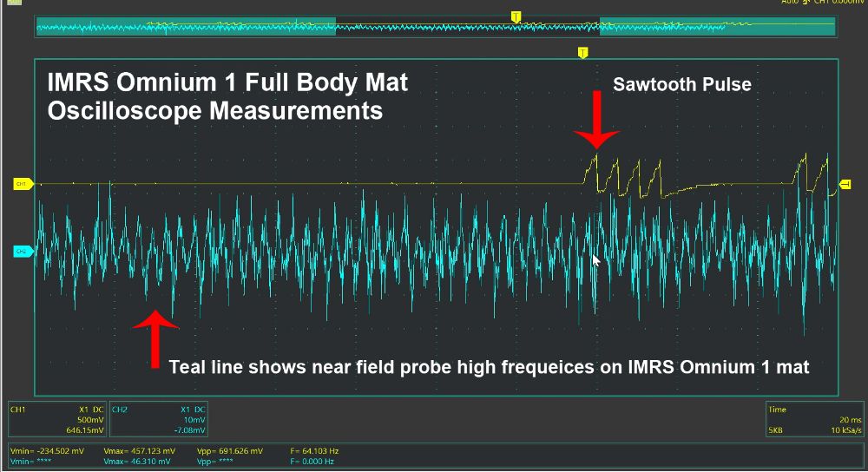The image size is (868, 472).
Task: Click the CH2 -7.08mV offset value
Action: (189, 430)
